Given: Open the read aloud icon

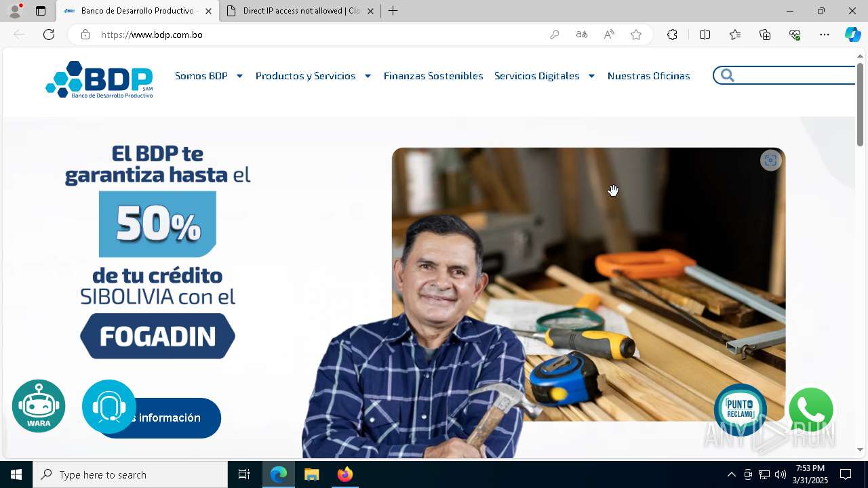Looking at the screenshot, I should [x=609, y=35].
